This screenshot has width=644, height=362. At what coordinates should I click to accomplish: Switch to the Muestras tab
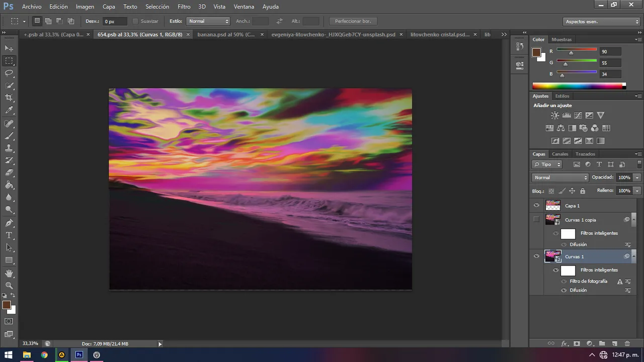pyautogui.click(x=561, y=39)
